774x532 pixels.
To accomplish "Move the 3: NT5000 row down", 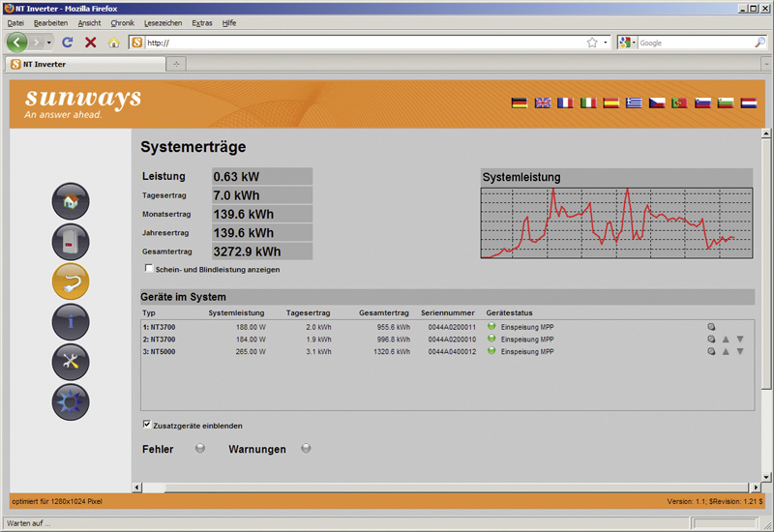I will pyautogui.click(x=740, y=351).
